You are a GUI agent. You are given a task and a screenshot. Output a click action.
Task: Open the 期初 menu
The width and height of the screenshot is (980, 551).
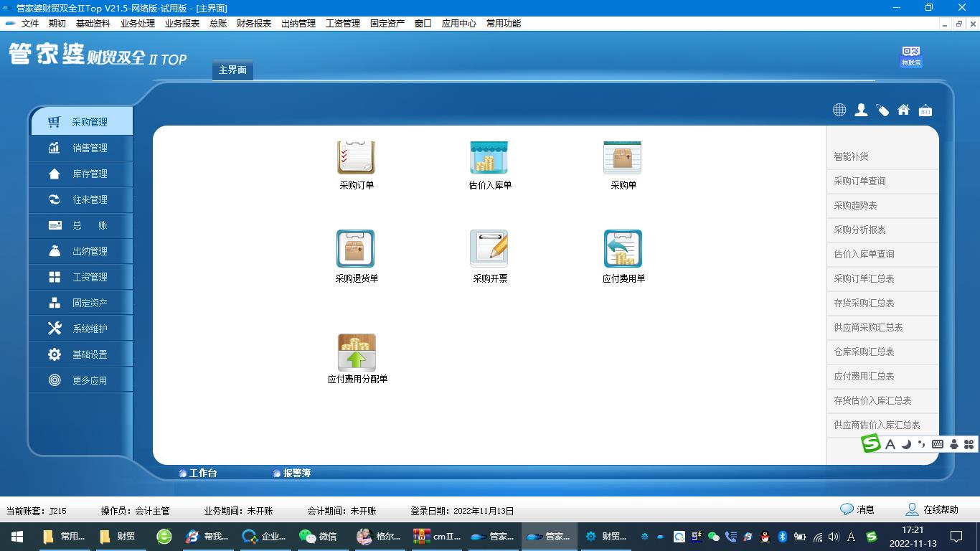(x=57, y=24)
